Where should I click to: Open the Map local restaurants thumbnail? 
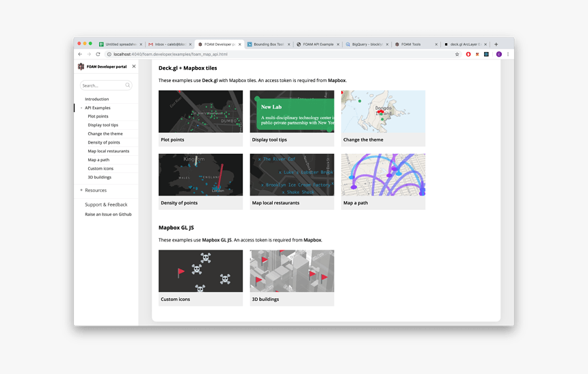point(292,174)
